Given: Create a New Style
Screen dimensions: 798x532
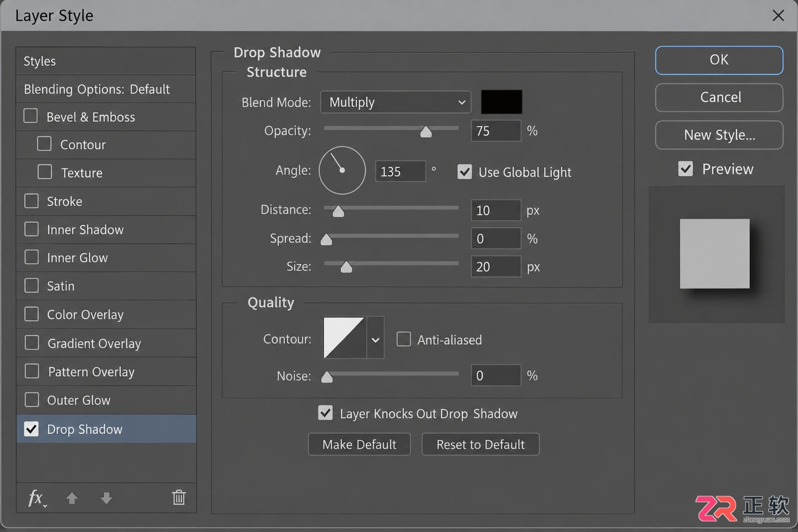Looking at the screenshot, I should [719, 135].
